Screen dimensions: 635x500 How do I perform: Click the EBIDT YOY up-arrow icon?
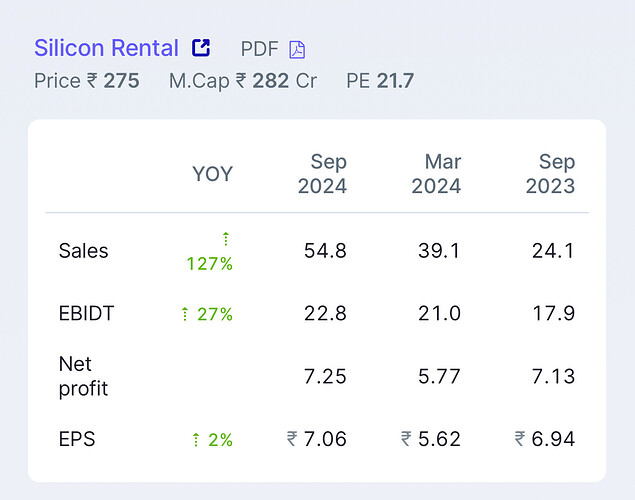(184, 314)
